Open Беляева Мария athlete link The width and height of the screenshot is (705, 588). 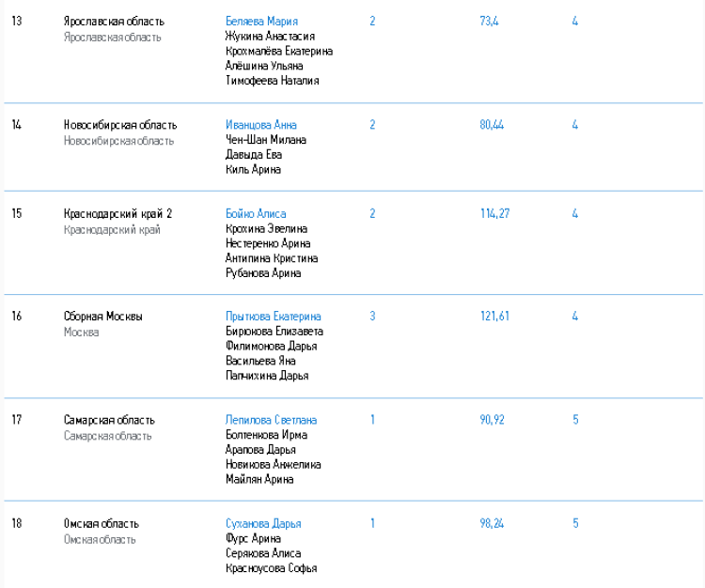261,21
